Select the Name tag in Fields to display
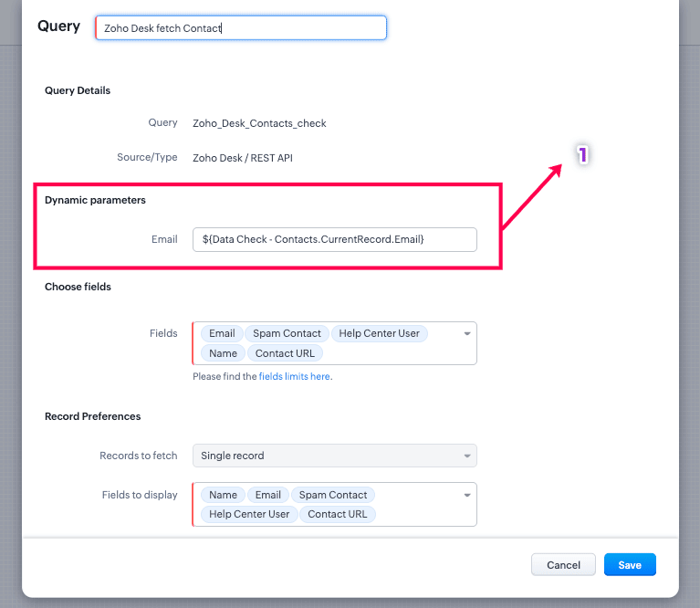The width and height of the screenshot is (700, 608). (223, 495)
